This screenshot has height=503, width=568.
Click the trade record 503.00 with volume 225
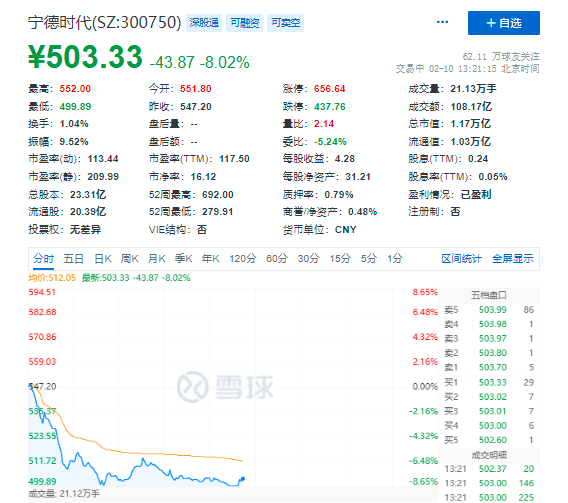point(489,498)
